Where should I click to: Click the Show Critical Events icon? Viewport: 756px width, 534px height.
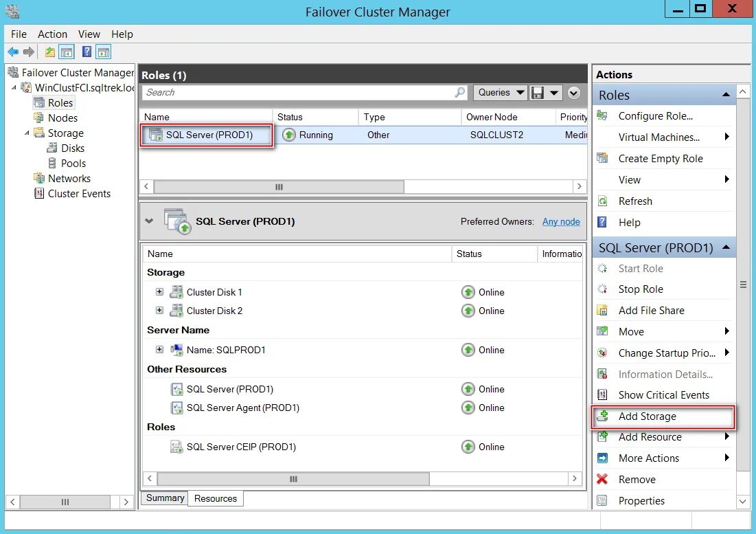602,394
